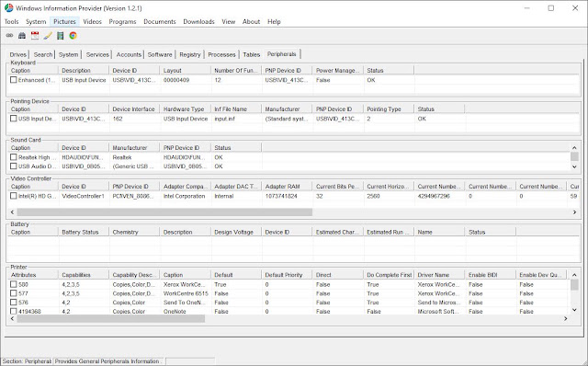
Task: Select the checkbox for printer 577
Action: [x=14, y=293]
